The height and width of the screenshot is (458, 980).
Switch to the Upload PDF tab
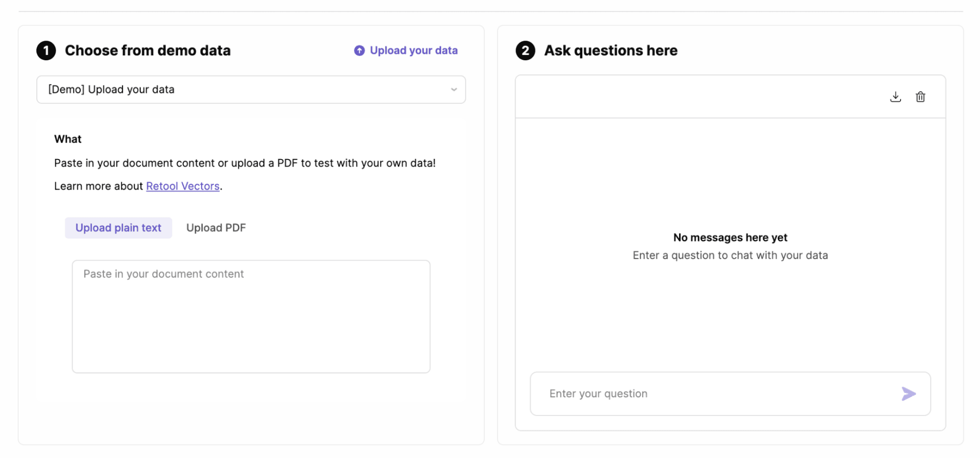216,228
